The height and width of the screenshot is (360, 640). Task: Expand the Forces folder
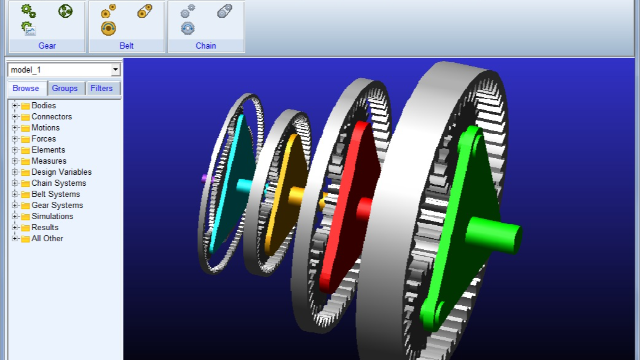pyautogui.click(x=15, y=139)
